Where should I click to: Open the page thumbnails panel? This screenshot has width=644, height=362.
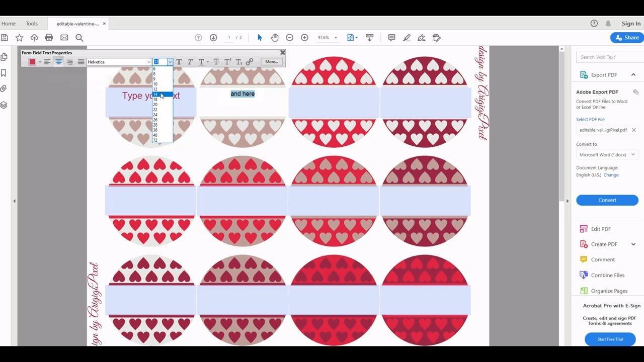click(x=4, y=57)
